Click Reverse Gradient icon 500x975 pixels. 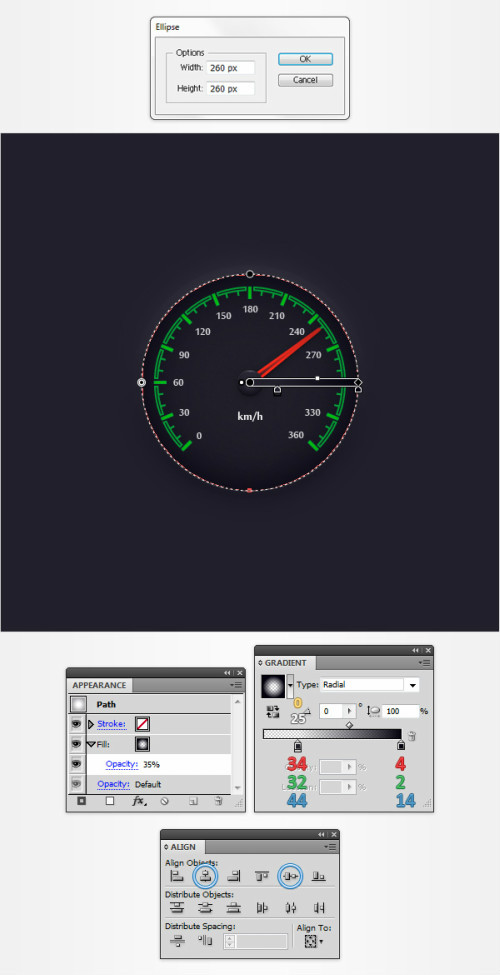click(x=272, y=712)
